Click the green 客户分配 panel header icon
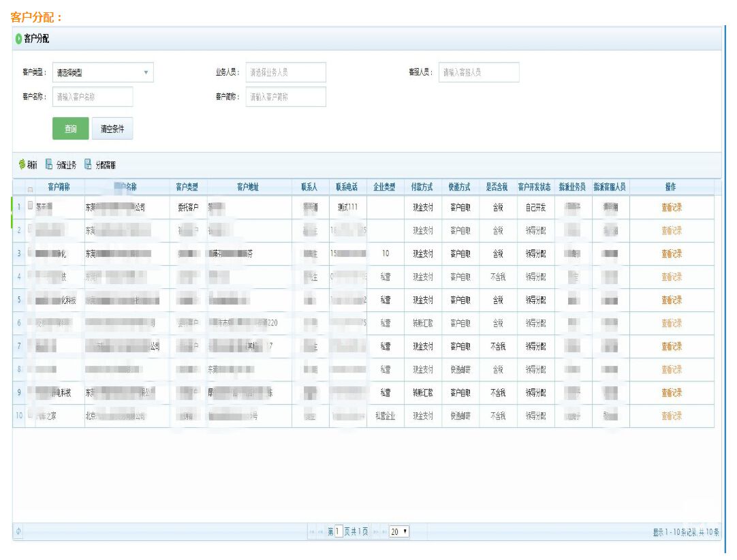Screen dimensions: 737x560 pyautogui.click(x=18, y=39)
